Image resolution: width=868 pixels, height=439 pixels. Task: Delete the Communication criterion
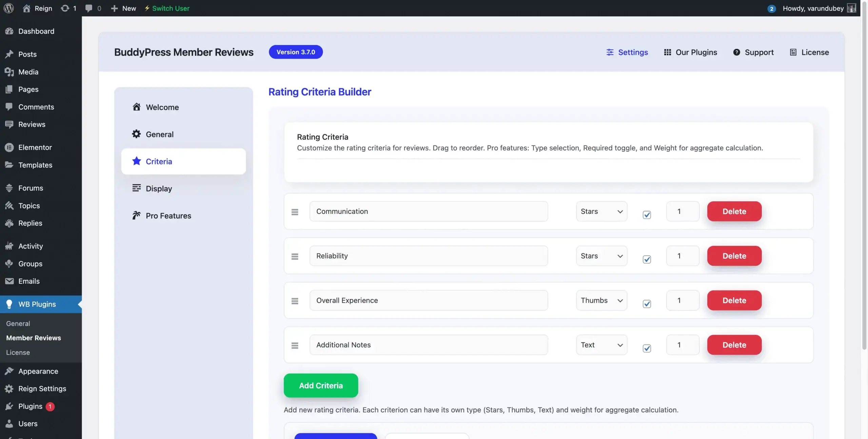coord(734,211)
